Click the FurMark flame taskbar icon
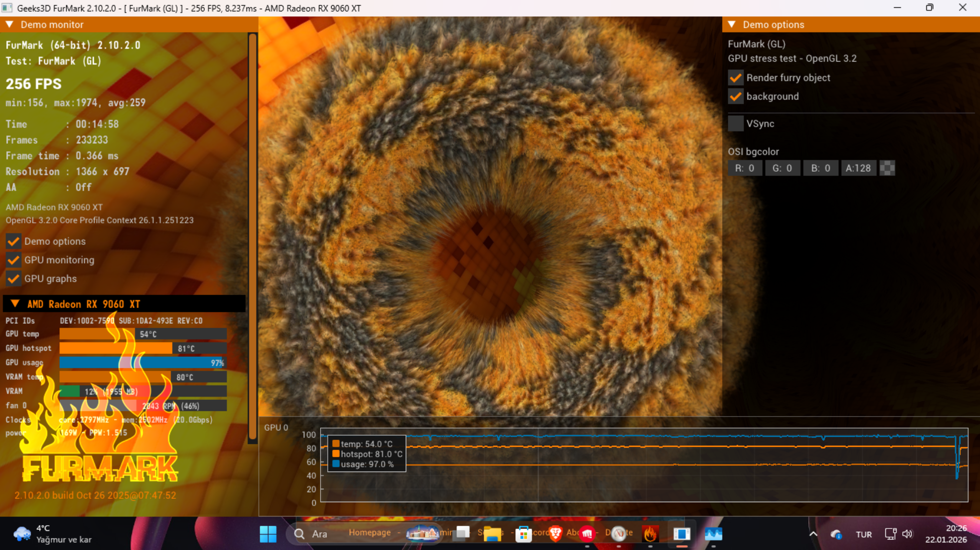Screen dimensions: 980x550 650,534
